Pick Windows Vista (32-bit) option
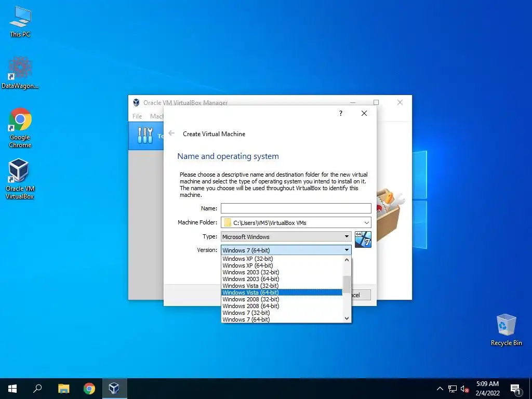This screenshot has height=399, width=532. (282, 286)
